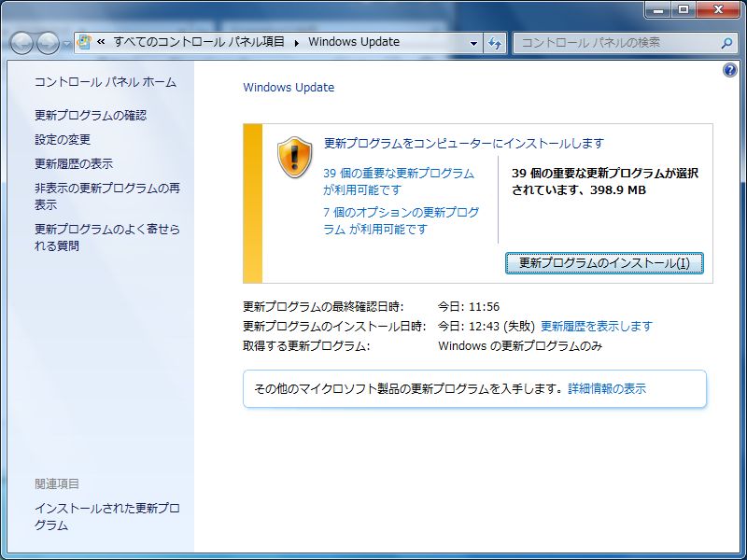
Task: Click the magnifier search icon
Action: click(x=726, y=43)
